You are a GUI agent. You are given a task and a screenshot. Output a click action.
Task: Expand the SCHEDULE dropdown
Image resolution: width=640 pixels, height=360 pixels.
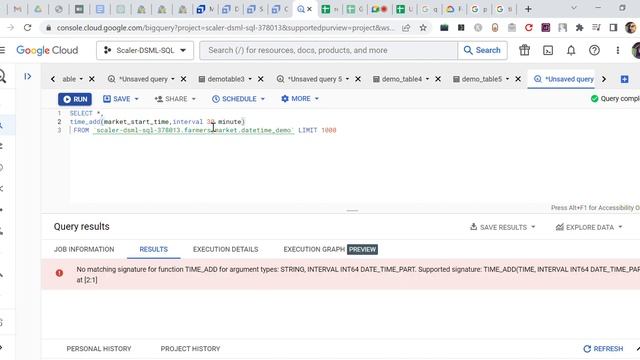(x=262, y=99)
